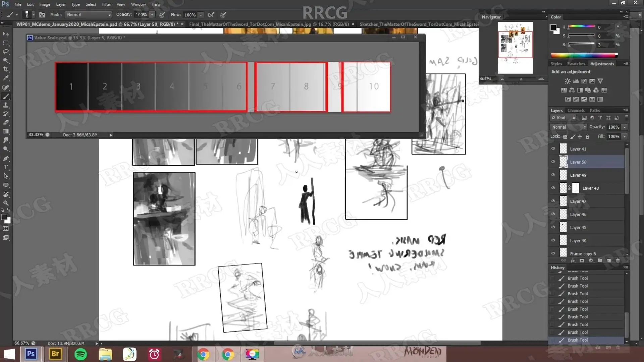The width and height of the screenshot is (644, 362).
Task: Hide Layer 47 visibility eye
Action: (x=553, y=201)
